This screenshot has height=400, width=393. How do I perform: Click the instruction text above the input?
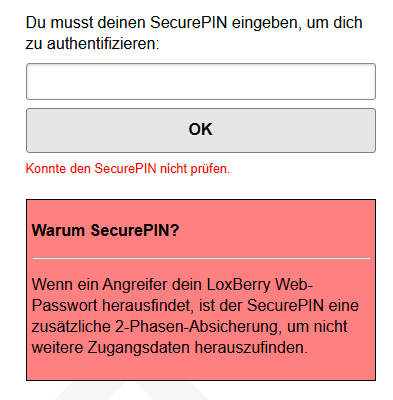(x=194, y=33)
